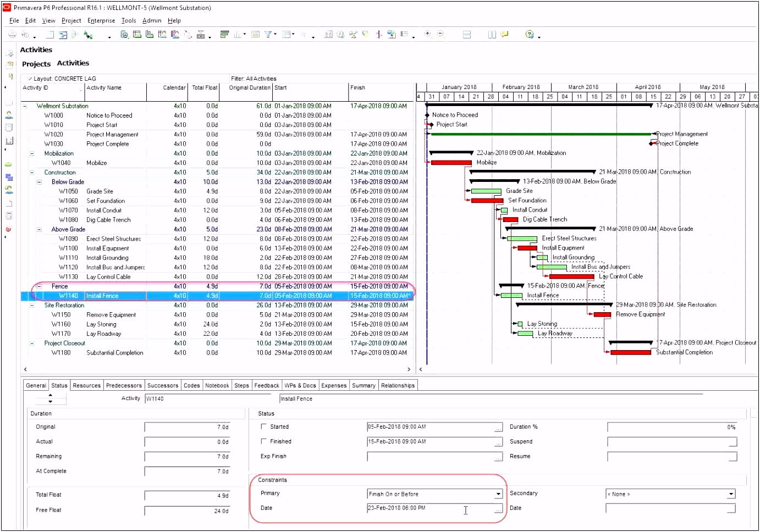
Task: Open the Secondary constraint dropdown showing None
Action: click(x=732, y=494)
